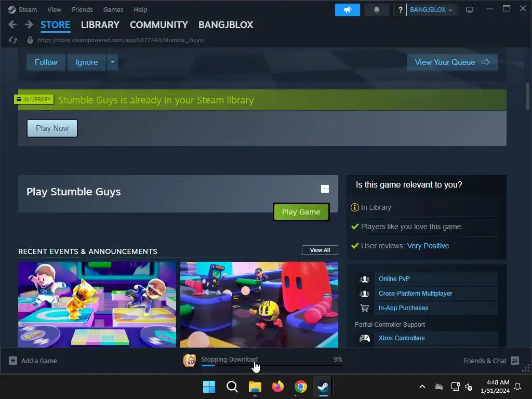Switch to the COMMUNITY tab
Image resolution: width=532 pixels, height=399 pixels.
tap(159, 25)
